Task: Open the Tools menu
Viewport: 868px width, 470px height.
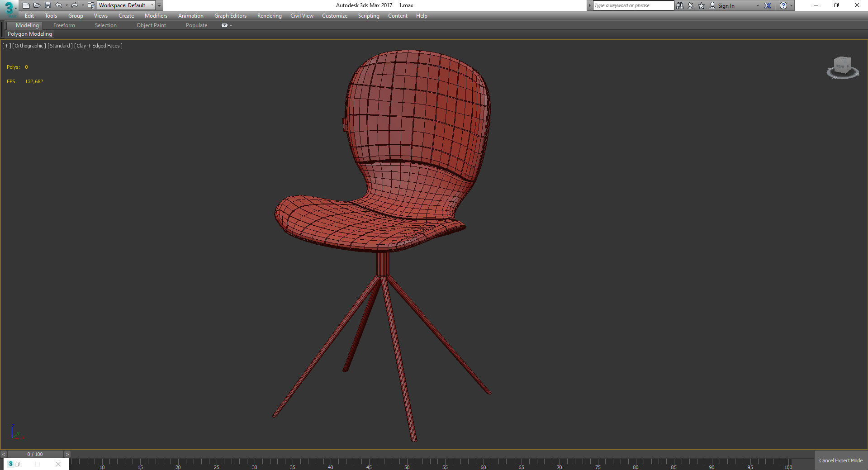Action: coord(51,16)
